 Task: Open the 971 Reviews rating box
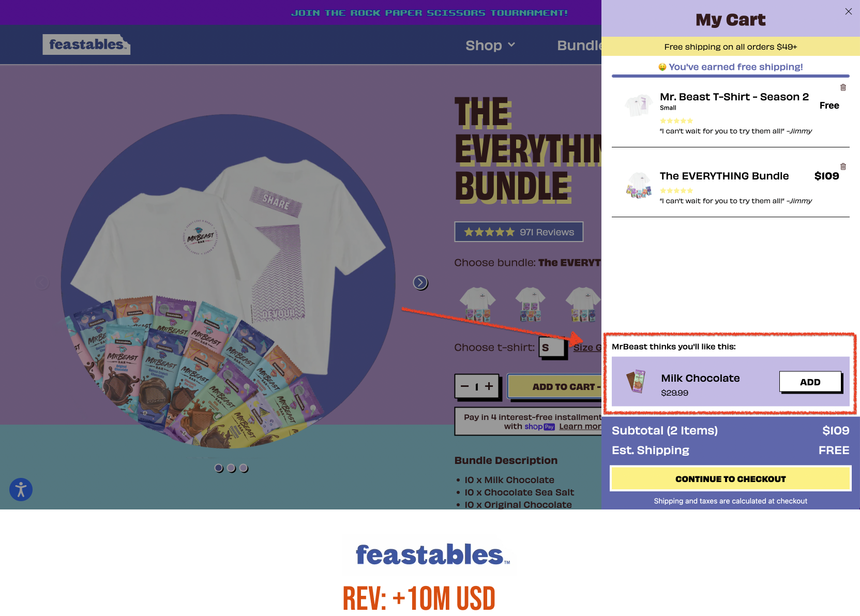(519, 232)
